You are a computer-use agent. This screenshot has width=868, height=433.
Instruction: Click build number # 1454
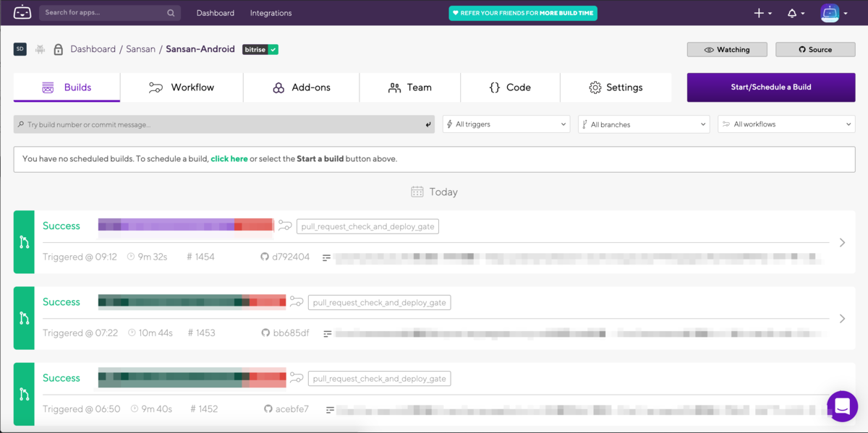(200, 257)
